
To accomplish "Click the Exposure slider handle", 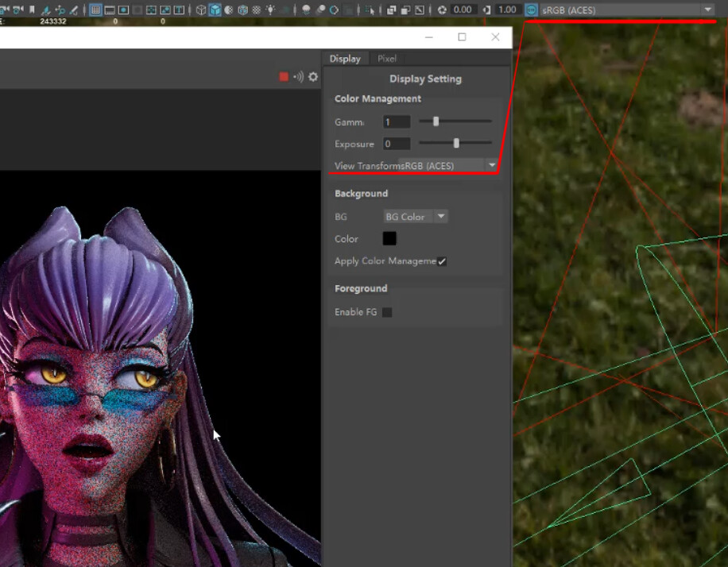I will click(456, 144).
